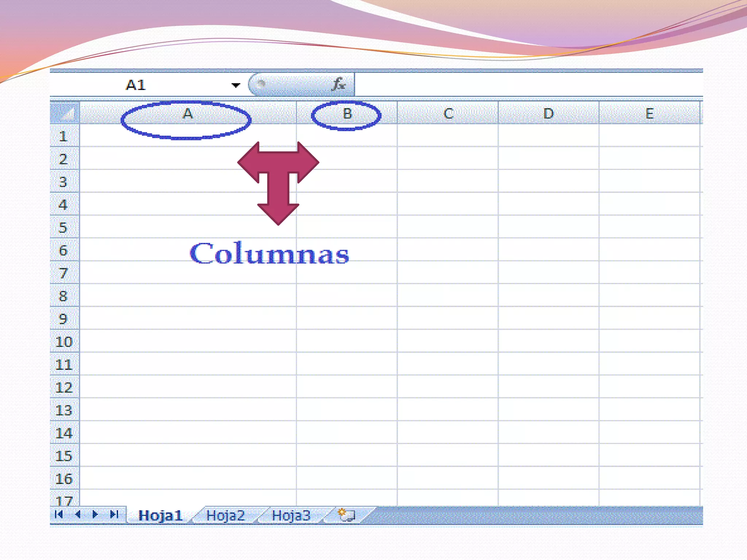
Task: Click cell C1 in the grid
Action: [448, 136]
